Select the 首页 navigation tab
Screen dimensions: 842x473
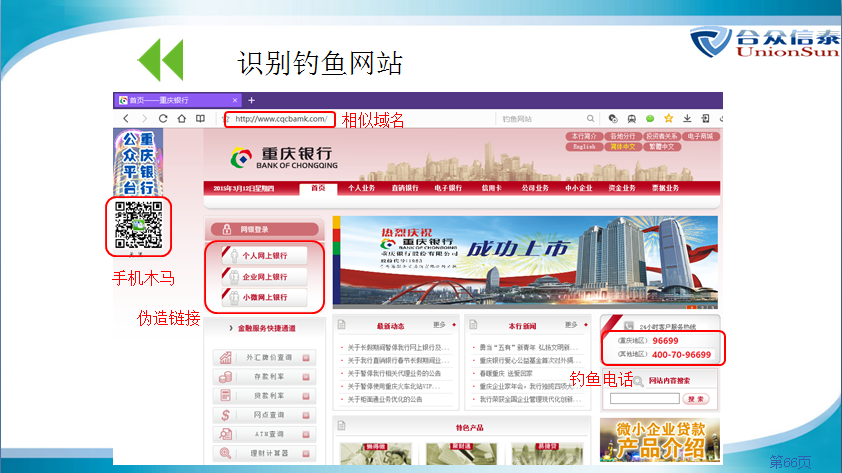318,188
